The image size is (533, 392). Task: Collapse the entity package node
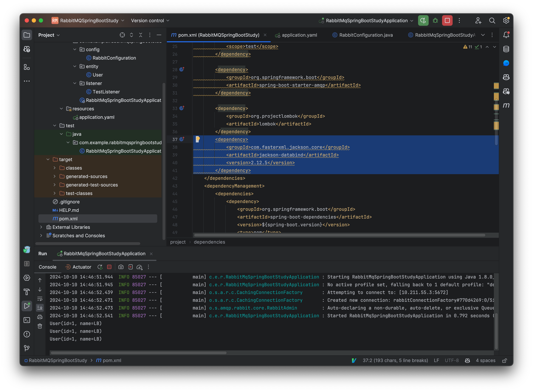[75, 66]
